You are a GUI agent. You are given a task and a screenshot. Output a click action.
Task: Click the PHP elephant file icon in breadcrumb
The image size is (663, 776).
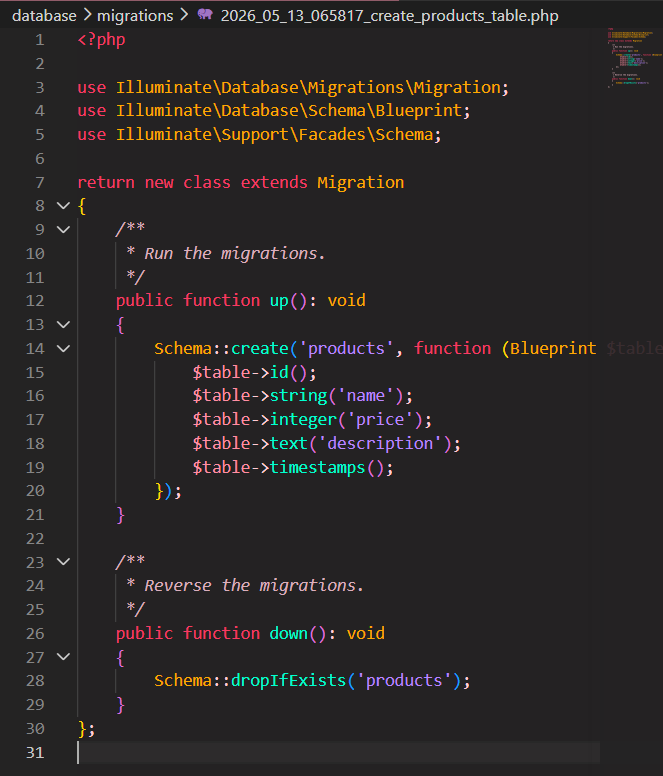click(x=205, y=14)
